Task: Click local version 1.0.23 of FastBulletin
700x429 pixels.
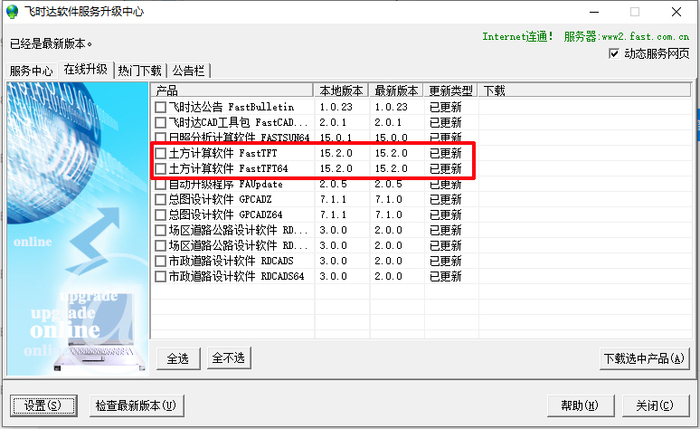Action: (x=336, y=107)
